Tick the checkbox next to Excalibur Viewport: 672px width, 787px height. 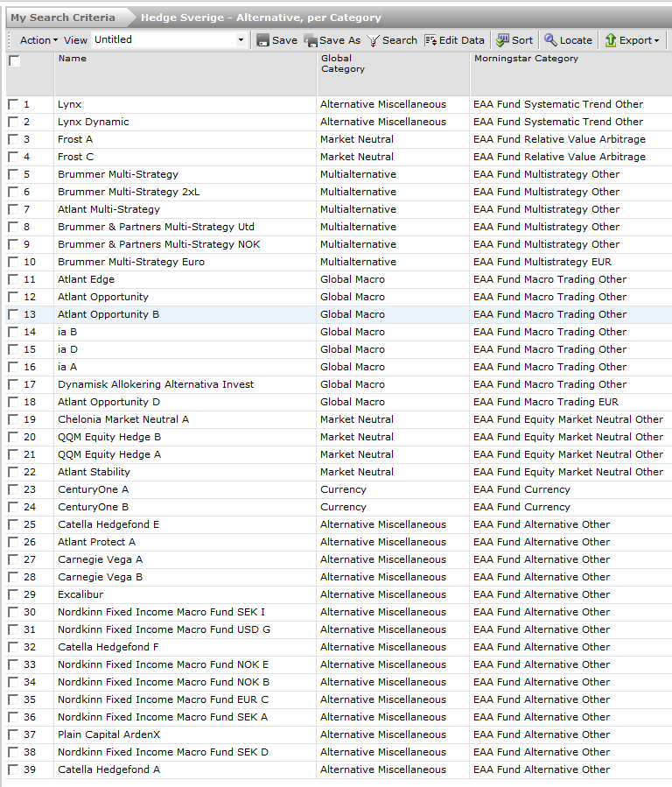coord(12,594)
